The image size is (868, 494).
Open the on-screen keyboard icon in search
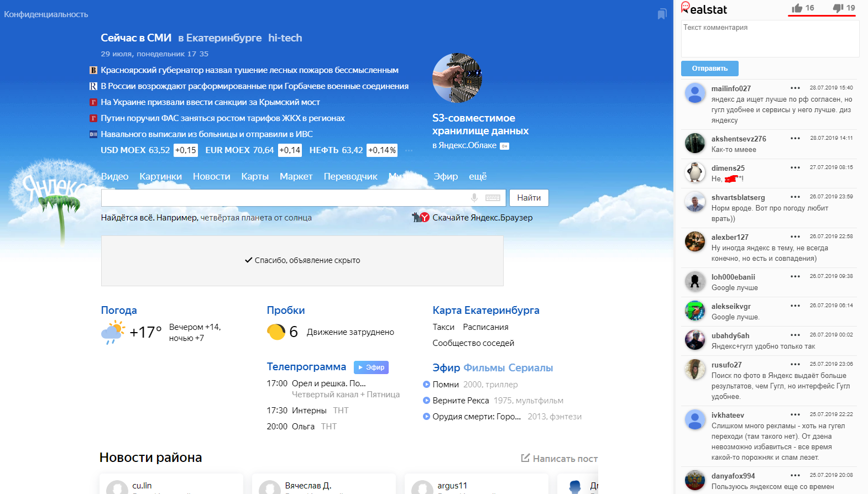pyautogui.click(x=493, y=198)
